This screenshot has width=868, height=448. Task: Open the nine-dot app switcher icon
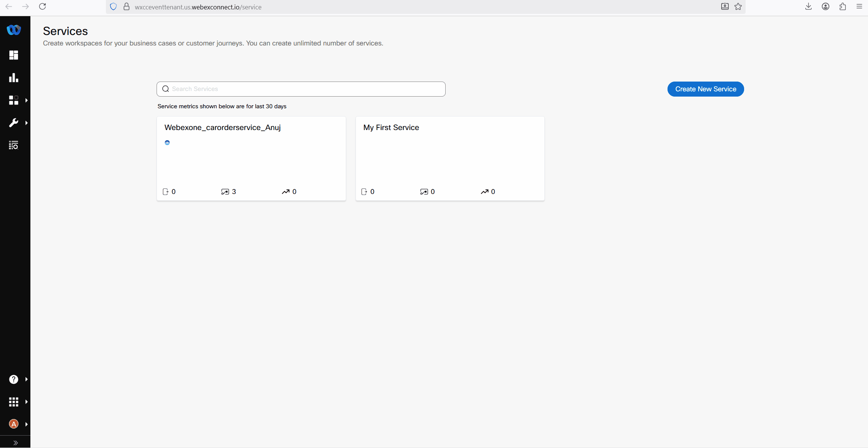click(14, 402)
